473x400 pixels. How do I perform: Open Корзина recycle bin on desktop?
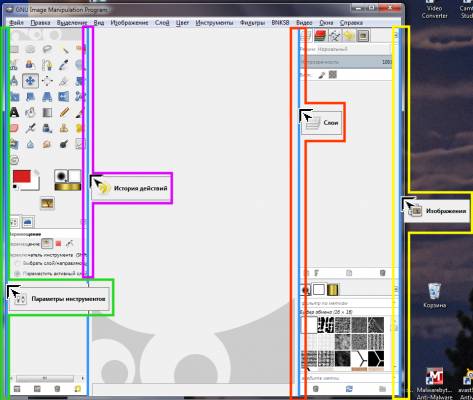coord(435,296)
